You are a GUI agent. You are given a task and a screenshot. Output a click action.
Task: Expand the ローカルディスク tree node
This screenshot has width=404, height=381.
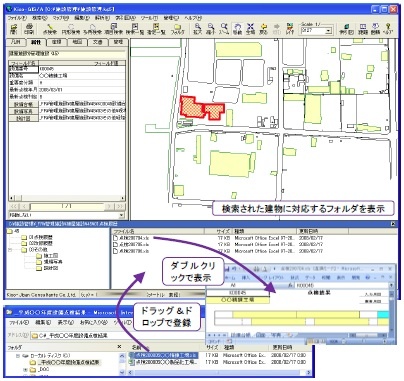tap(18, 356)
